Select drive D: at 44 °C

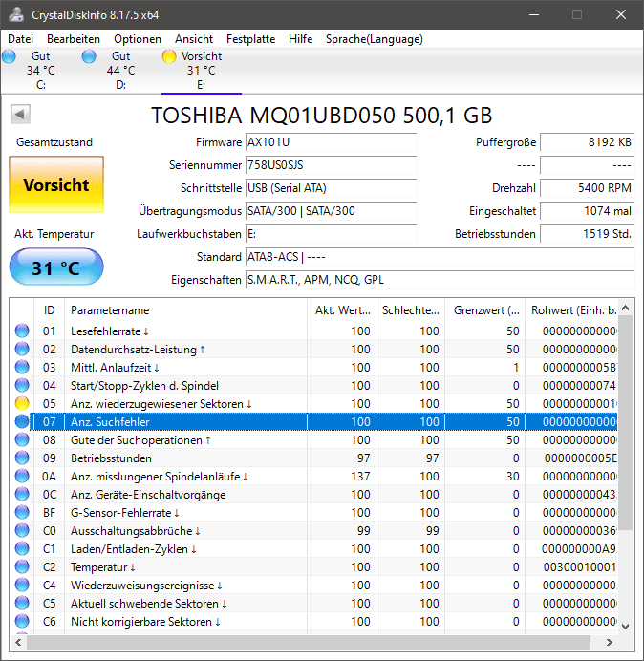point(120,71)
